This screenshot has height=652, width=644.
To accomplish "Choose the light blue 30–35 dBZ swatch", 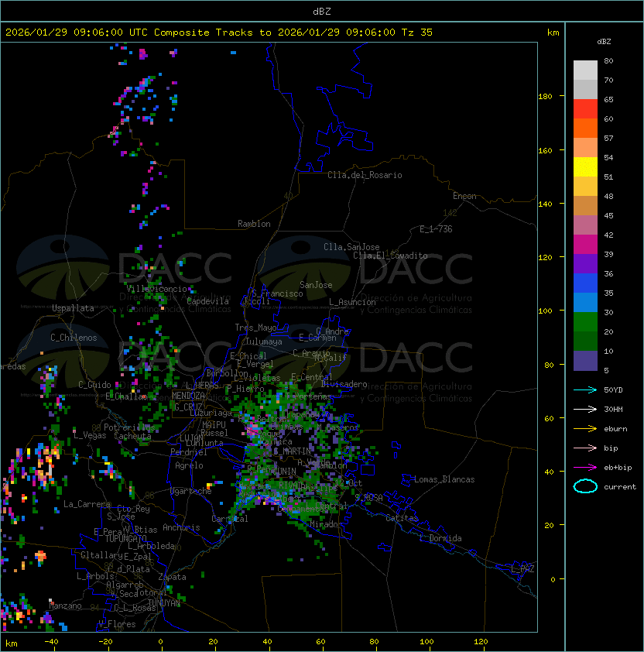I will (585, 302).
